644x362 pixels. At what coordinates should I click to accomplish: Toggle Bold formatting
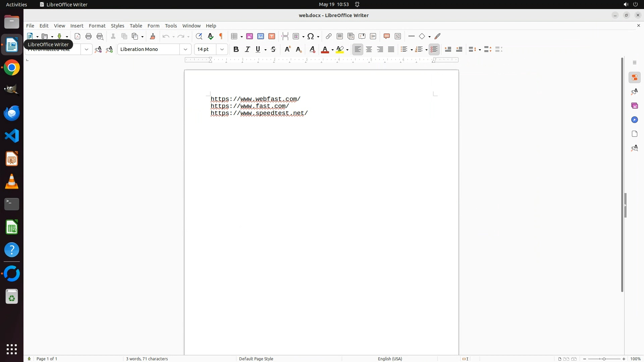[236, 49]
